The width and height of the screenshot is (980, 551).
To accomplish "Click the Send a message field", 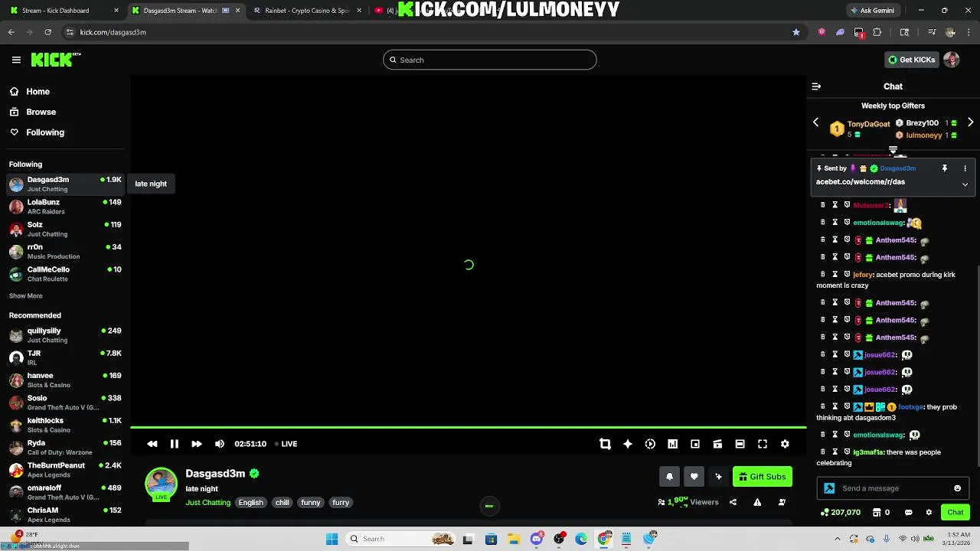I will click(x=893, y=488).
